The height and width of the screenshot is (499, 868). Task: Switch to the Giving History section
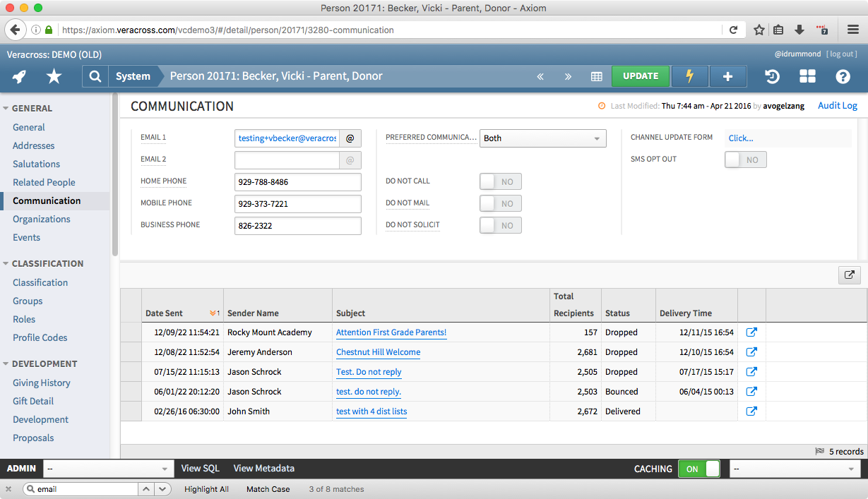tap(42, 383)
